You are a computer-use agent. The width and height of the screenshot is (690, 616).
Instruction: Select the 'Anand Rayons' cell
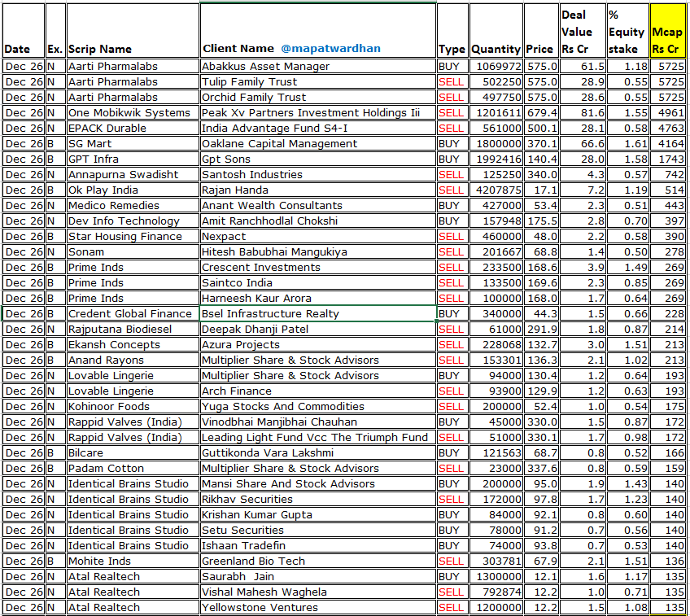133,360
